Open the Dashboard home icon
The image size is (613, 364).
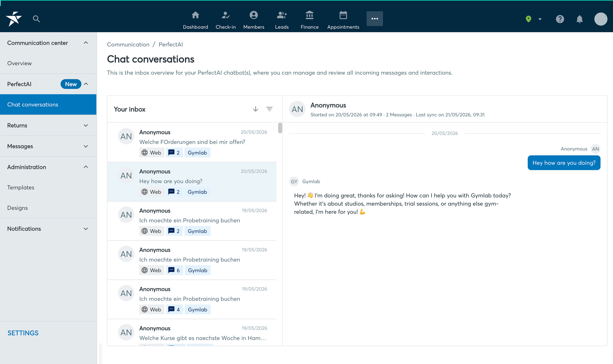coord(195,15)
